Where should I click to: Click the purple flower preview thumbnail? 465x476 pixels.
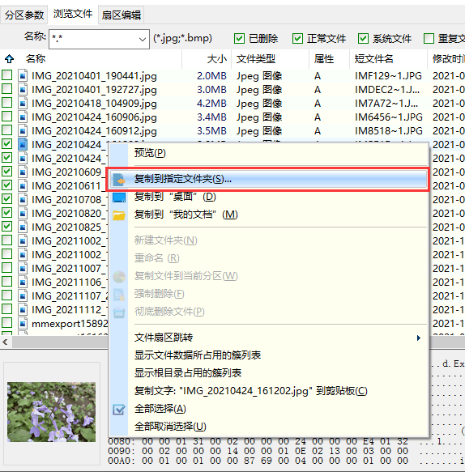click(51, 412)
